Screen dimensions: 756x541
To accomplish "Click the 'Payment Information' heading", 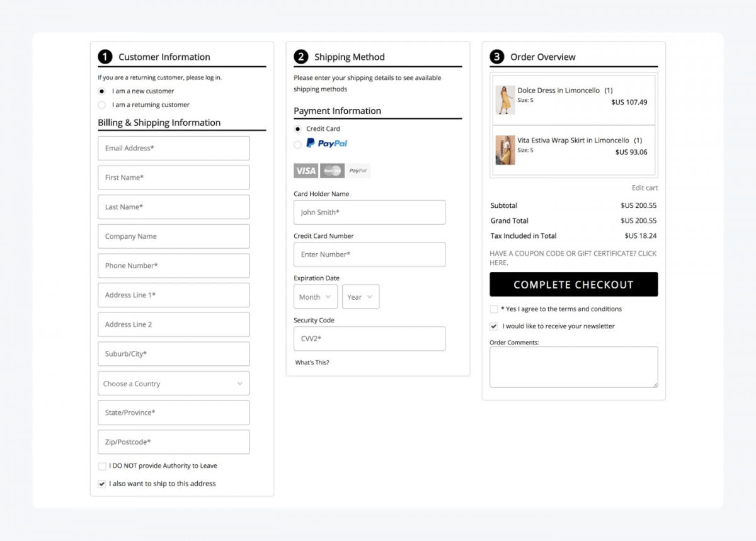I will click(338, 111).
